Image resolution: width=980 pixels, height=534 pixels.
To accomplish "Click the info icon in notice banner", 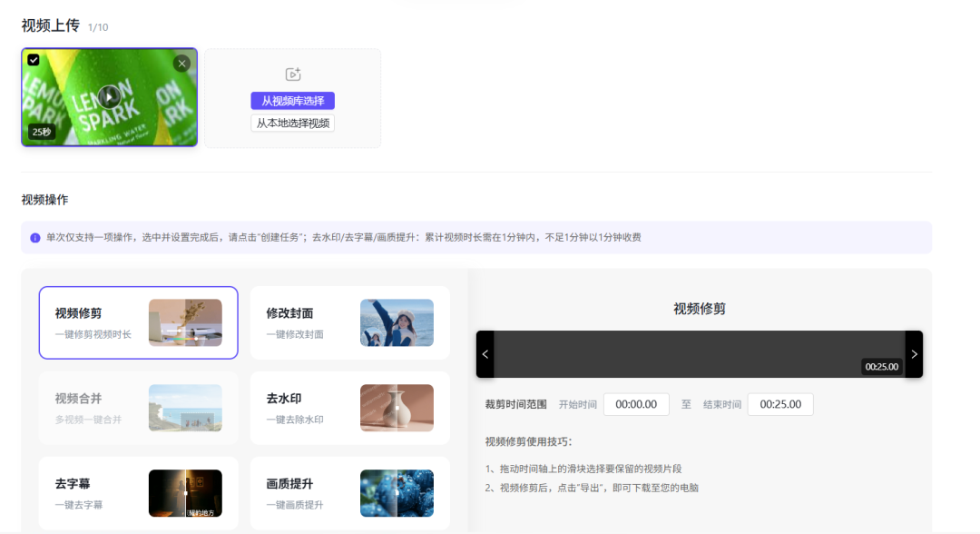I will (x=35, y=238).
